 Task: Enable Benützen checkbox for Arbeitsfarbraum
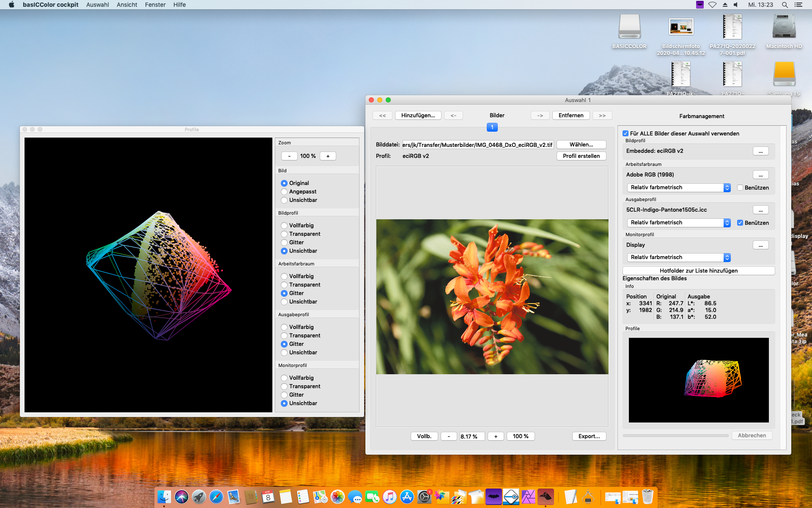point(740,188)
